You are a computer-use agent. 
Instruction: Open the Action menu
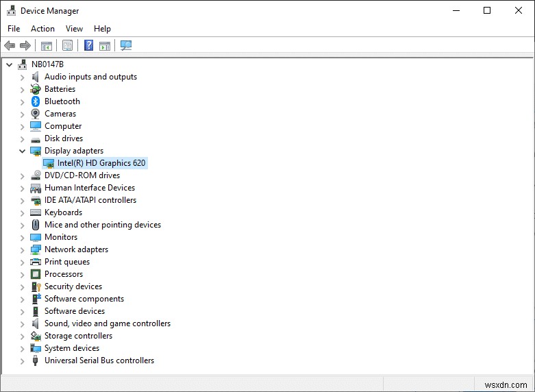[42, 29]
